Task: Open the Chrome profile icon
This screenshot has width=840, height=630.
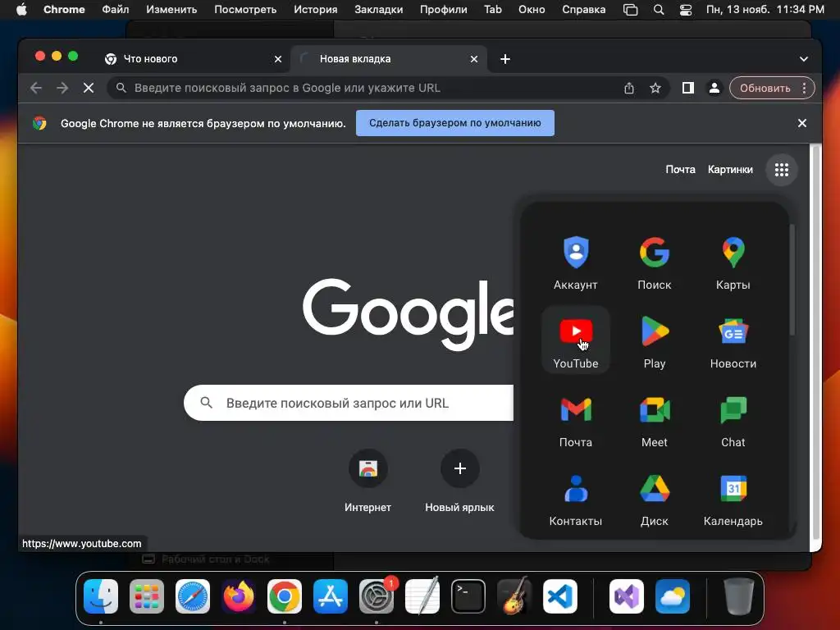Action: 714,88
